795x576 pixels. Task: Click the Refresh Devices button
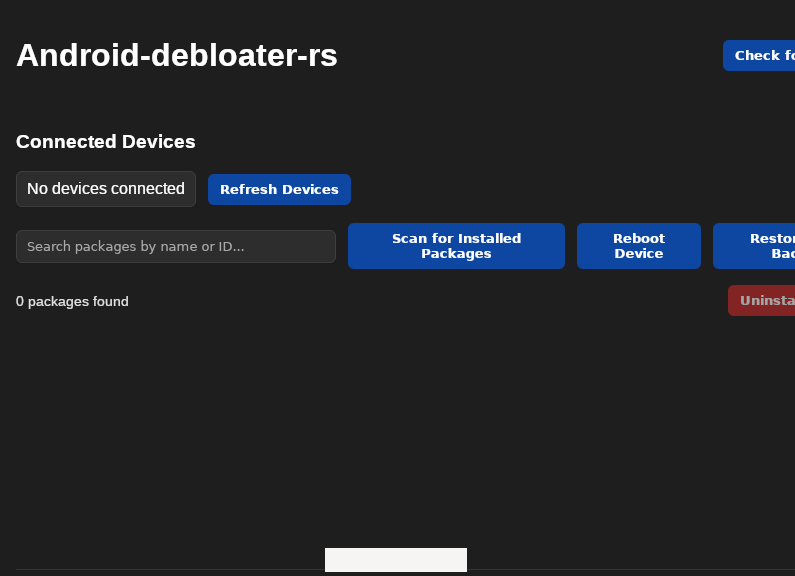279,190
